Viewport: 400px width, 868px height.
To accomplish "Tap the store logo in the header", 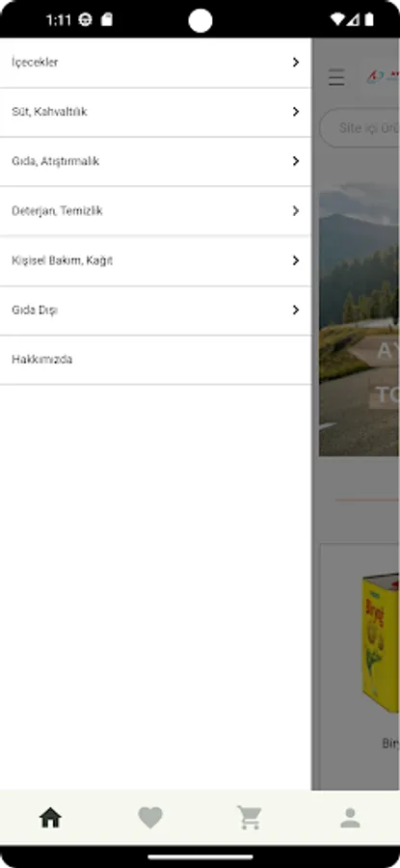I will (383, 77).
